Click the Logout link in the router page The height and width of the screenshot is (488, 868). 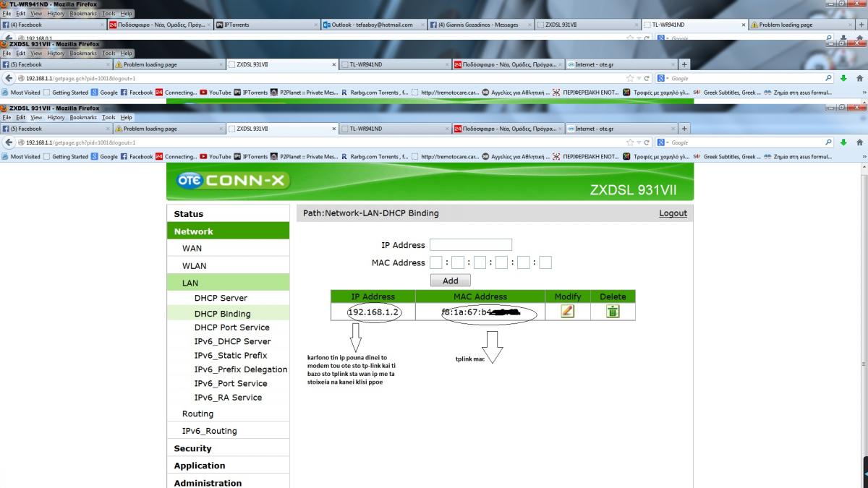[x=673, y=213]
